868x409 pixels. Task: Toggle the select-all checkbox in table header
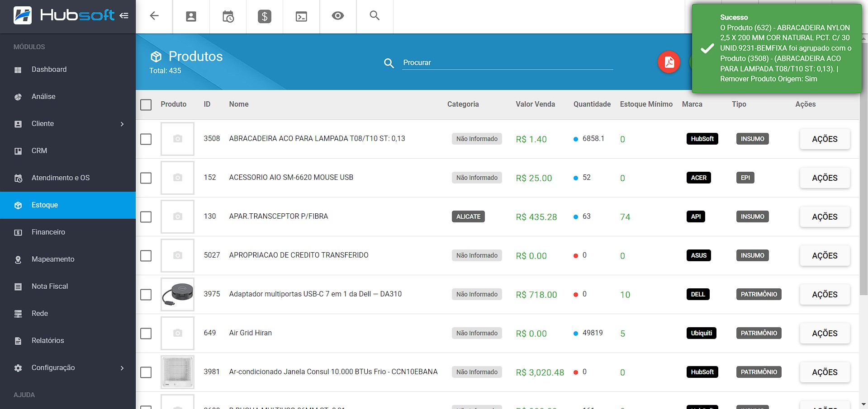coord(146,105)
